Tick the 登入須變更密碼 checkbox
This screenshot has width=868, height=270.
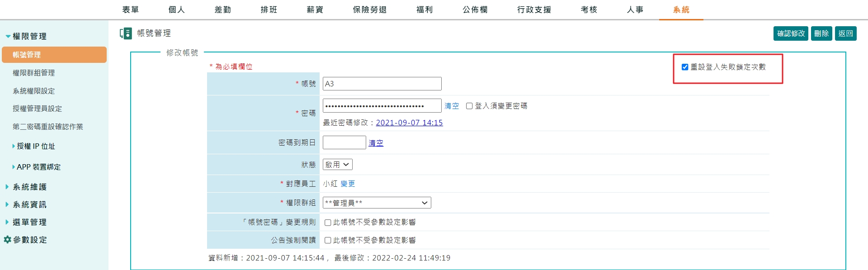(x=469, y=106)
